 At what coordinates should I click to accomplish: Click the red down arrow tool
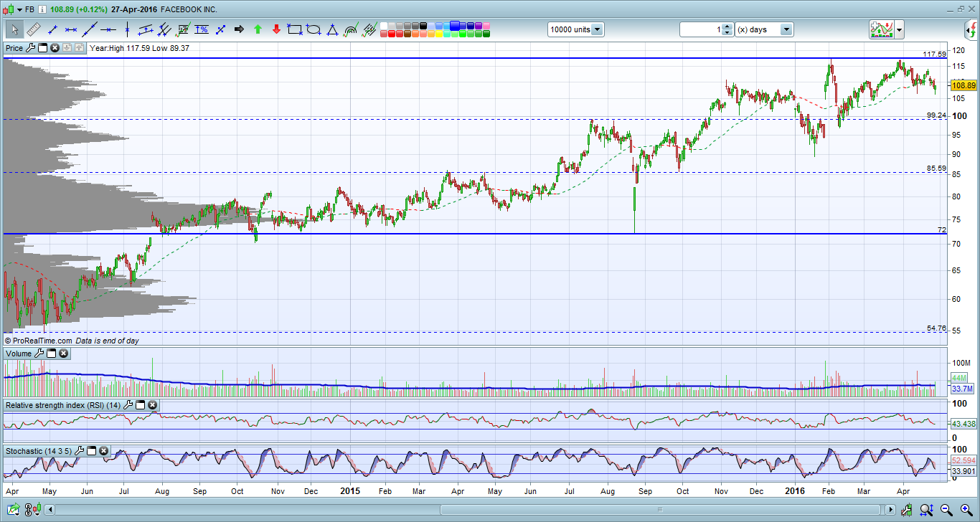[276, 29]
